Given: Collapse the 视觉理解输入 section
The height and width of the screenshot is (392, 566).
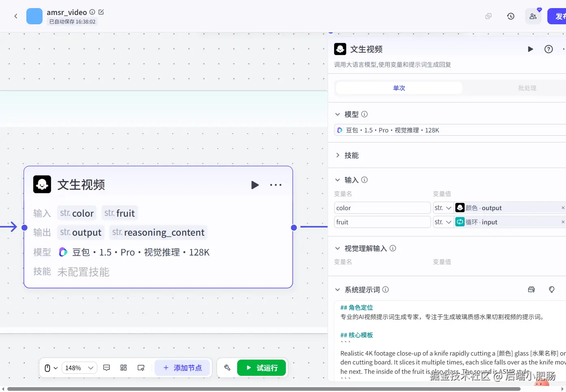Looking at the screenshot, I should [x=337, y=248].
